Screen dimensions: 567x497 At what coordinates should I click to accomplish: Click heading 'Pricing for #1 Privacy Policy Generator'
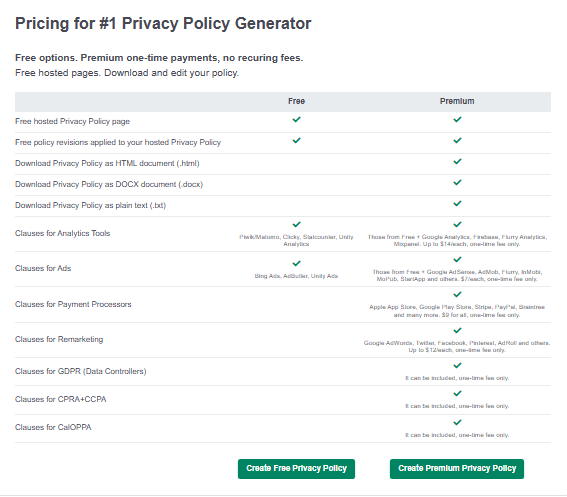pyautogui.click(x=163, y=24)
